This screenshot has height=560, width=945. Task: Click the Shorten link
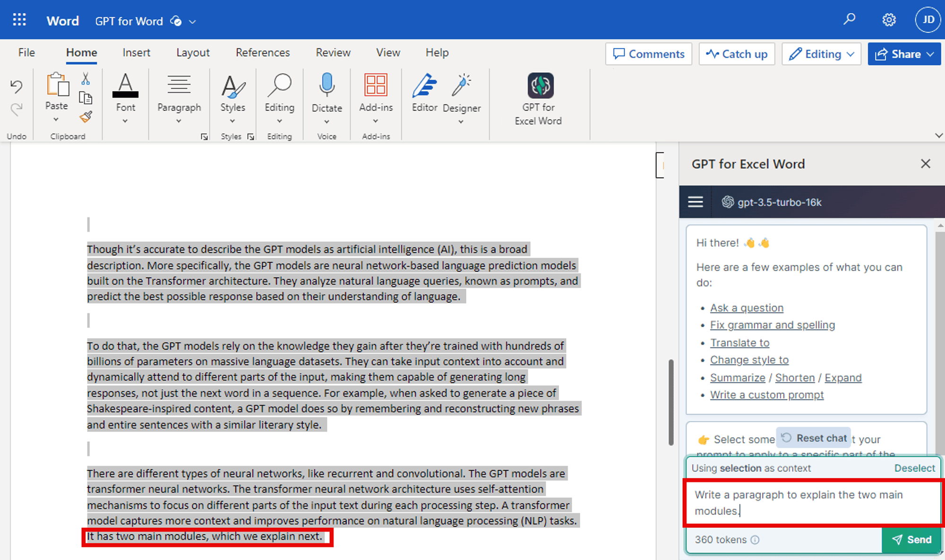[x=795, y=378]
